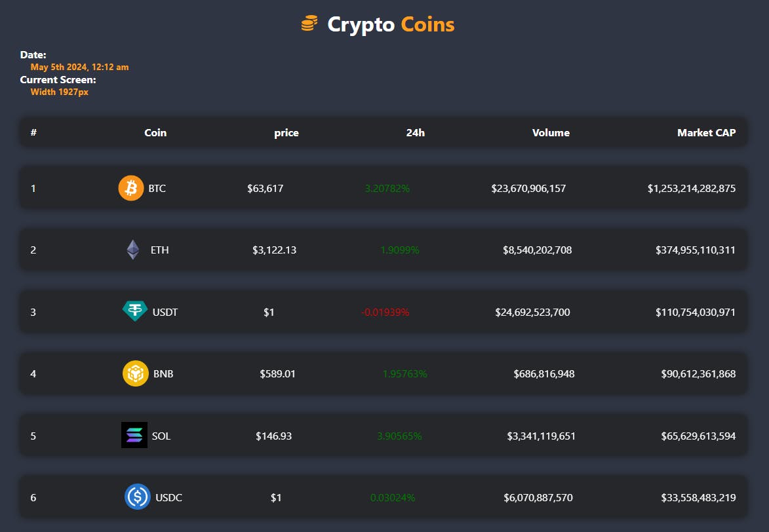This screenshot has height=532, width=769.
Task: Click the yellow BNB coin icon
Action: (135, 373)
